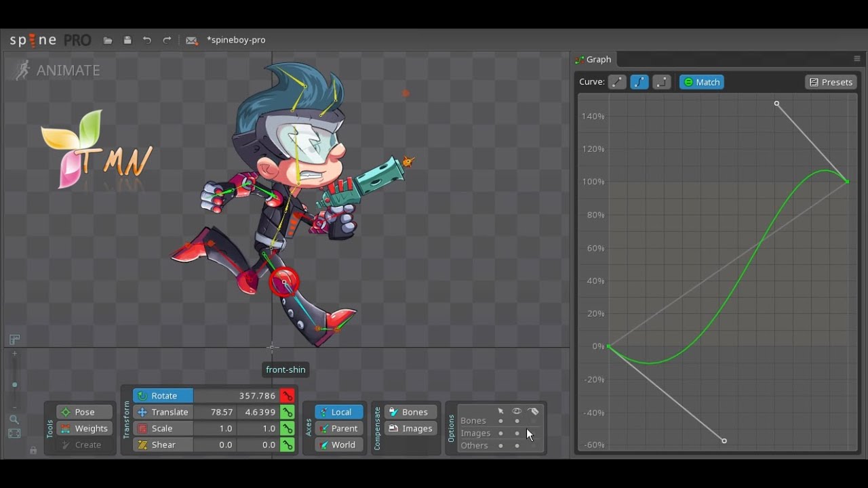This screenshot has height=488, width=868.
Task: Click the Shear X value field
Action: [215, 445]
